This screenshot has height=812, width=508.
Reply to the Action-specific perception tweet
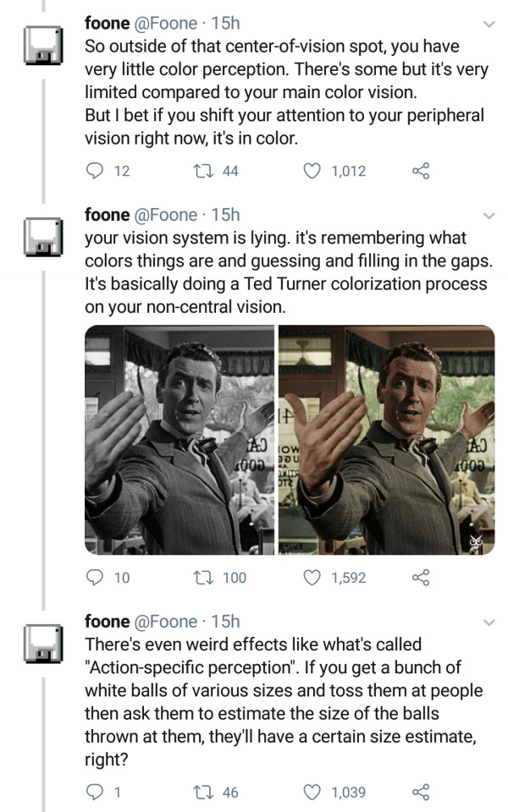pos(95,793)
